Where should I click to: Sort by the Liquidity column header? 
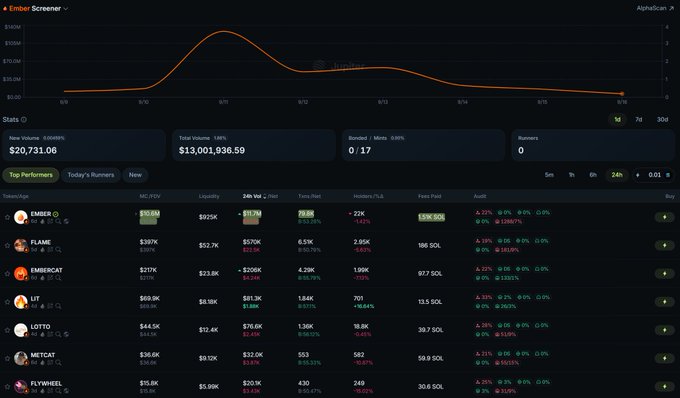[209, 196]
